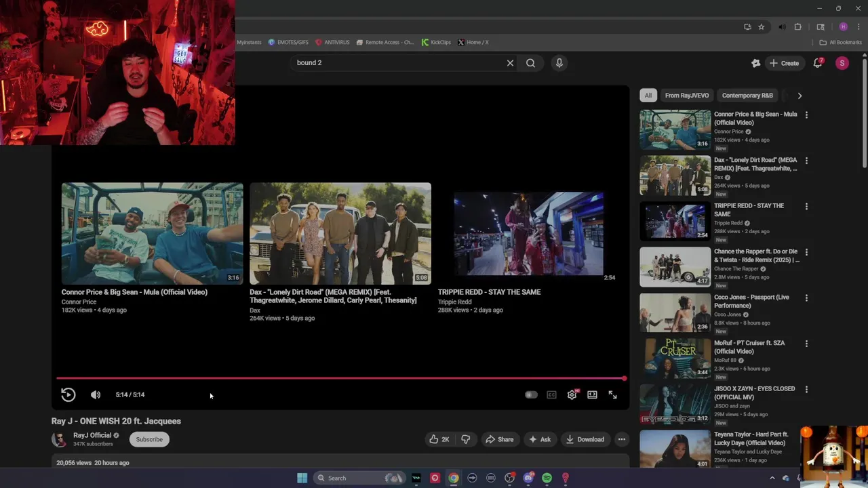
Task: Open options for Chance the Rapper video
Action: pos(806,252)
